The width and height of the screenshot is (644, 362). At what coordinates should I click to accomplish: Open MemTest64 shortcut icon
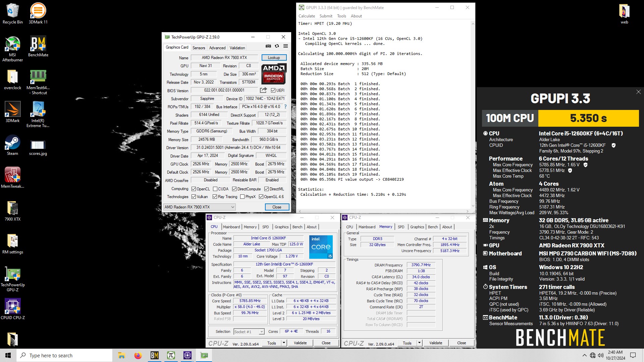(x=38, y=82)
